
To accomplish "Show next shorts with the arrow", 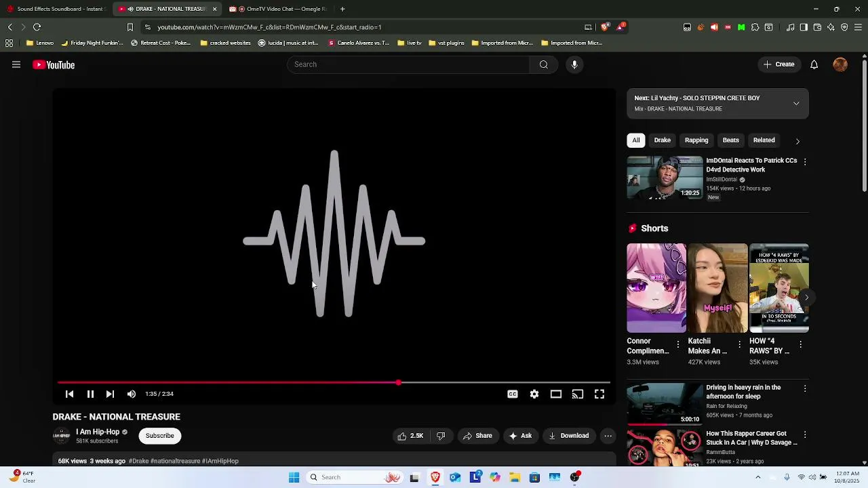I will [806, 298].
